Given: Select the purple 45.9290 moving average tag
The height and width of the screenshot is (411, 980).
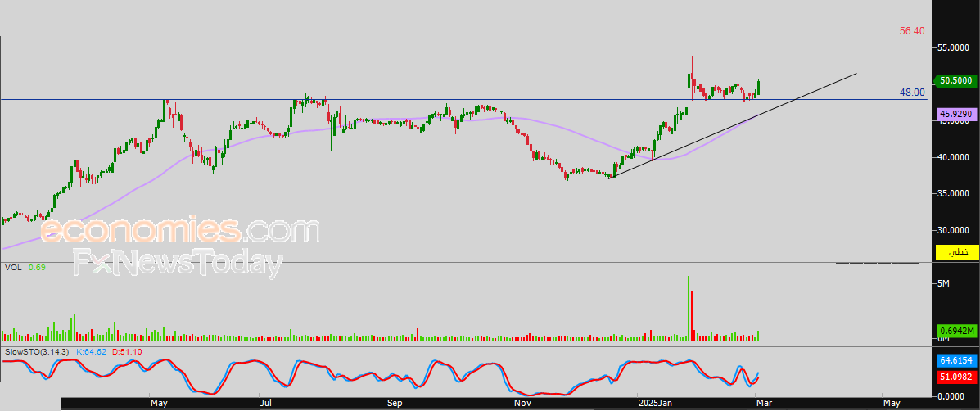Looking at the screenshot, I should (x=955, y=115).
